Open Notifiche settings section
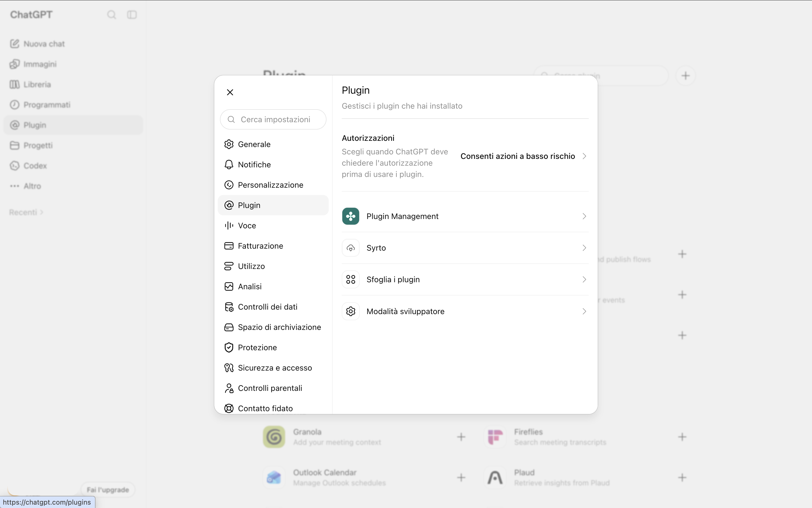Viewport: 812px width, 508px height. (x=273, y=165)
